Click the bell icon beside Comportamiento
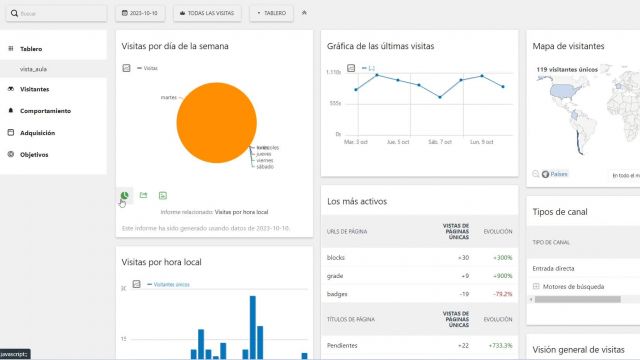The height and width of the screenshot is (360, 640). (x=11, y=110)
